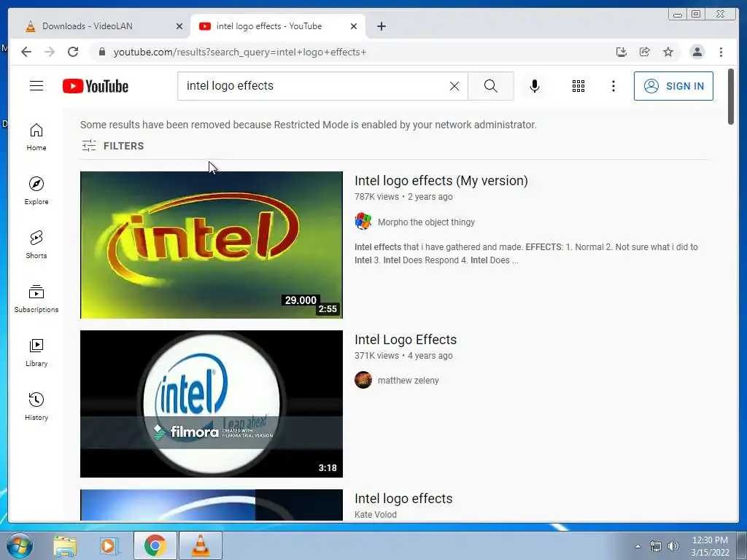The image size is (747, 560).
Task: View site information padlock icon
Action: [102, 52]
